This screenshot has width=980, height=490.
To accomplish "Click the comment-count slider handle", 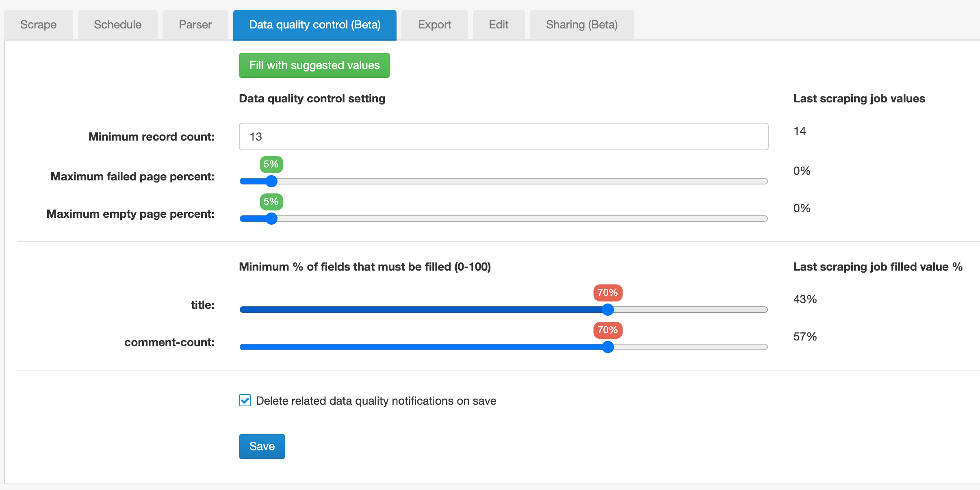I will click(x=608, y=347).
